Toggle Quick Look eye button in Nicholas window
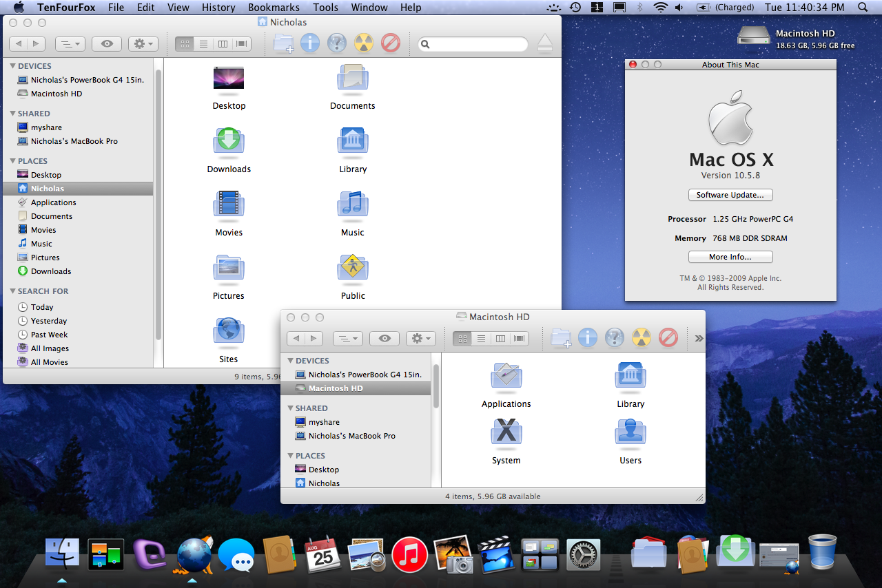The height and width of the screenshot is (588, 882). (x=107, y=44)
